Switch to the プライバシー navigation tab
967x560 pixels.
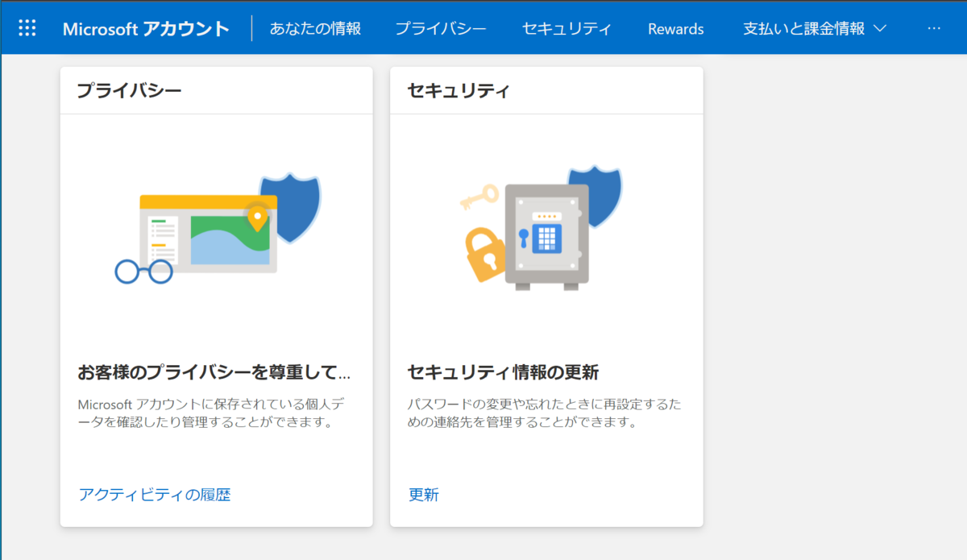click(x=441, y=28)
